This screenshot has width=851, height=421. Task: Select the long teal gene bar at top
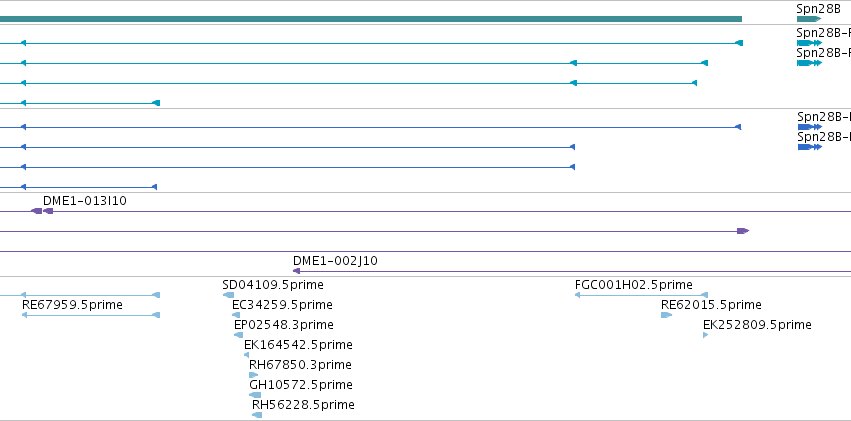point(371,19)
